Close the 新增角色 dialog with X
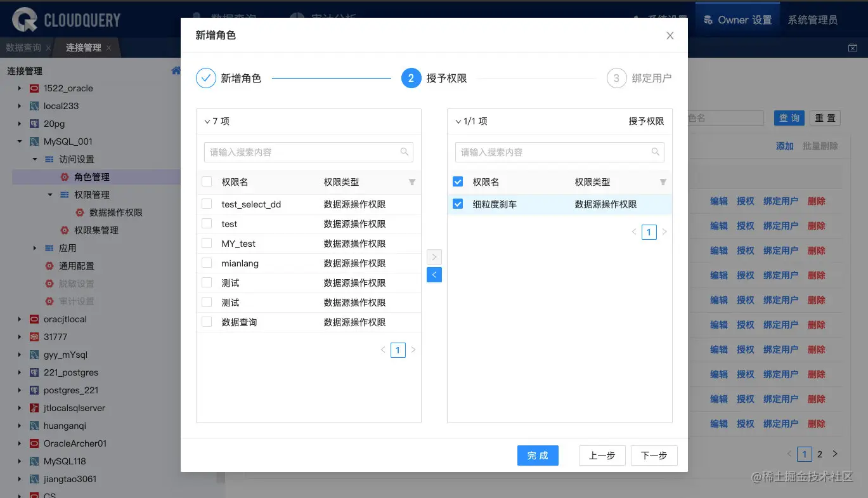This screenshot has height=498, width=868. point(670,36)
